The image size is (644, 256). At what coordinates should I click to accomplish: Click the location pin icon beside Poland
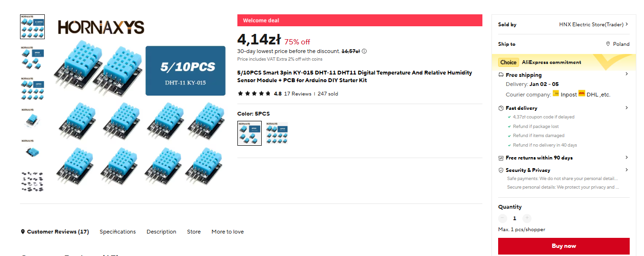click(x=608, y=44)
